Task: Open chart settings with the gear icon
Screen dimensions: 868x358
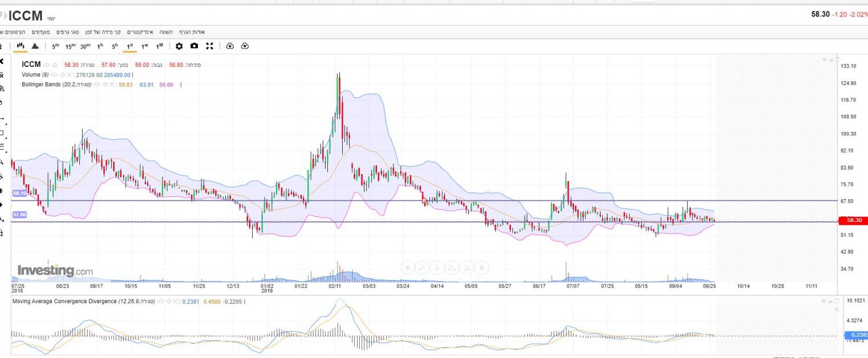Action: pos(179,46)
